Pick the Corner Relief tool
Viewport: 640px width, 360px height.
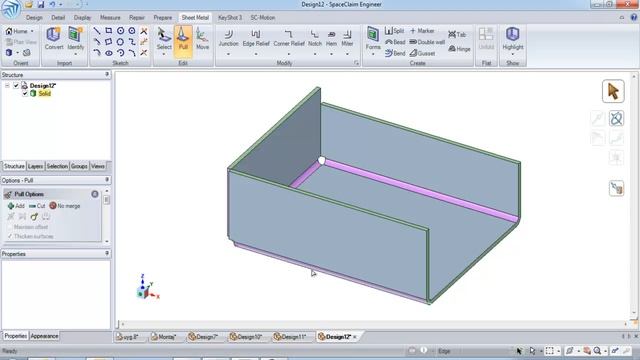point(289,38)
